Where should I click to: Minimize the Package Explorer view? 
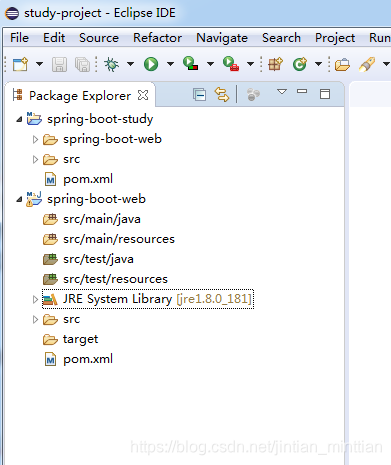click(x=302, y=91)
